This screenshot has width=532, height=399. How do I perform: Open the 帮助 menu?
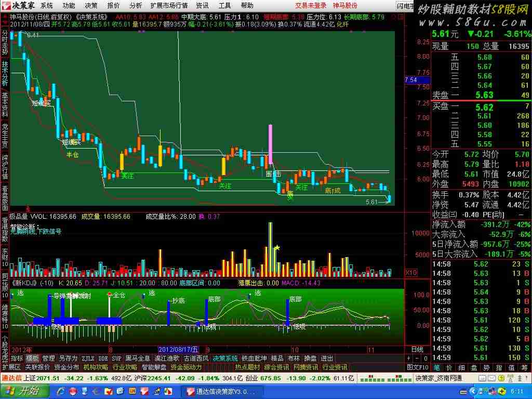click(x=247, y=5)
